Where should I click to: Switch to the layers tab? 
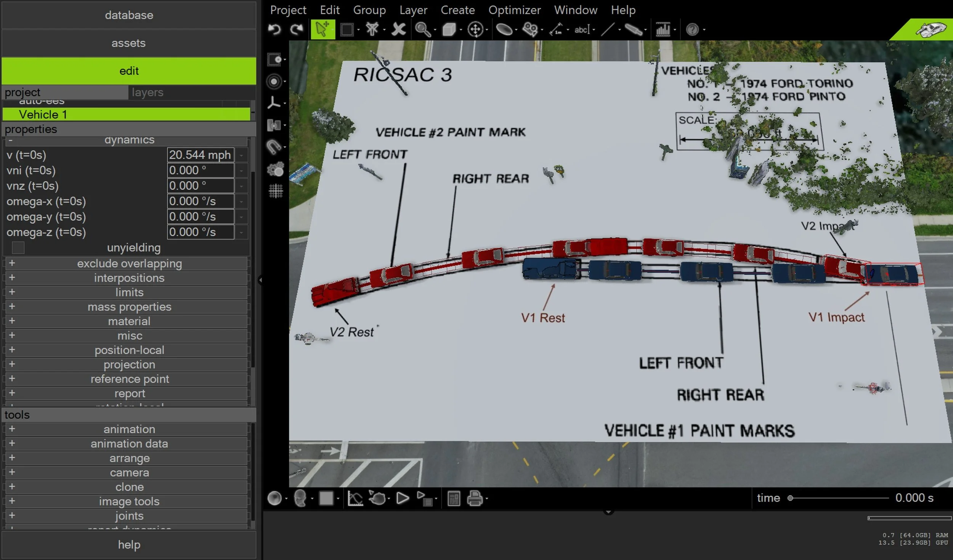pyautogui.click(x=148, y=92)
